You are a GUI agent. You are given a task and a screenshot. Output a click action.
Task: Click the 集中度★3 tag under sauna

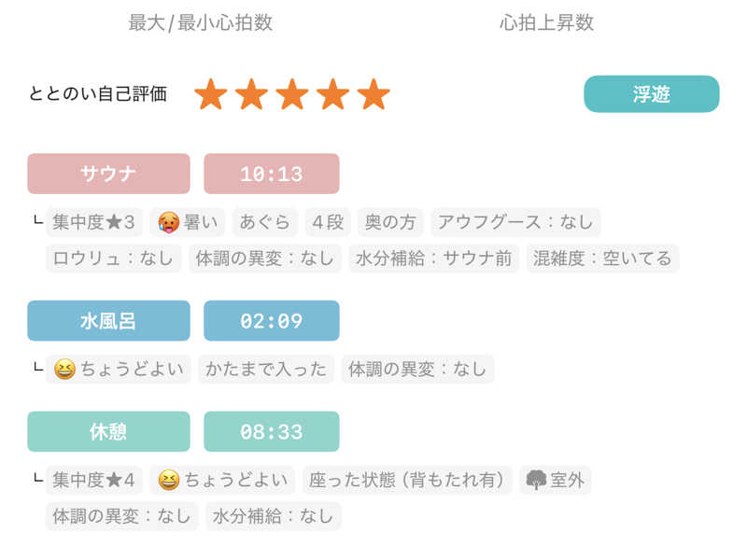tap(93, 222)
